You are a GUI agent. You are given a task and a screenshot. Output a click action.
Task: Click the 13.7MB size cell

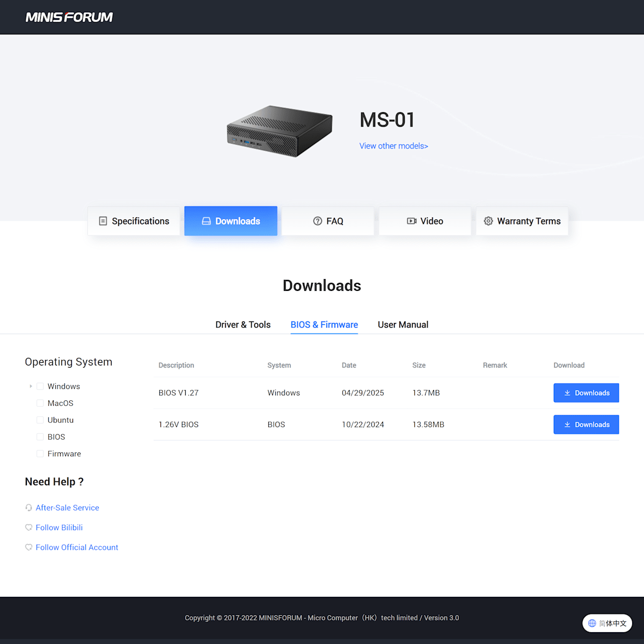426,393
